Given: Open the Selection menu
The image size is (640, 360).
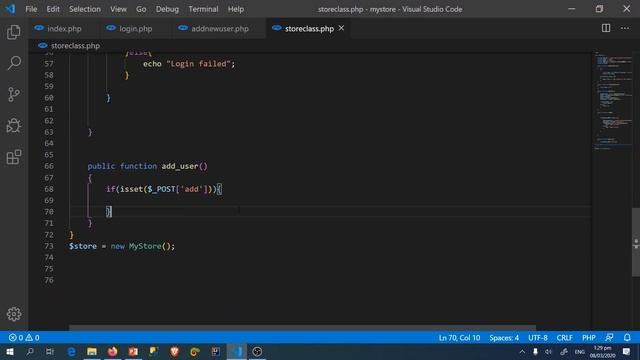Looking at the screenshot, I should 84,9.
